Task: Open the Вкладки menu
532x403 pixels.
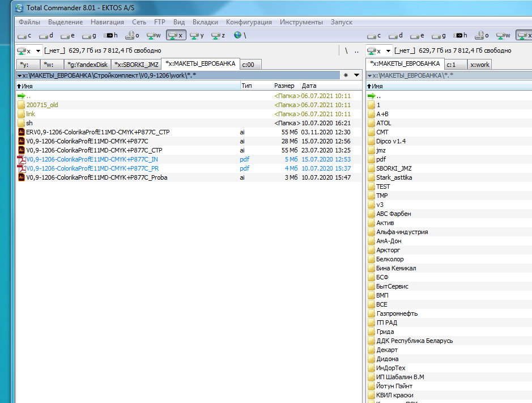Action: [205, 22]
